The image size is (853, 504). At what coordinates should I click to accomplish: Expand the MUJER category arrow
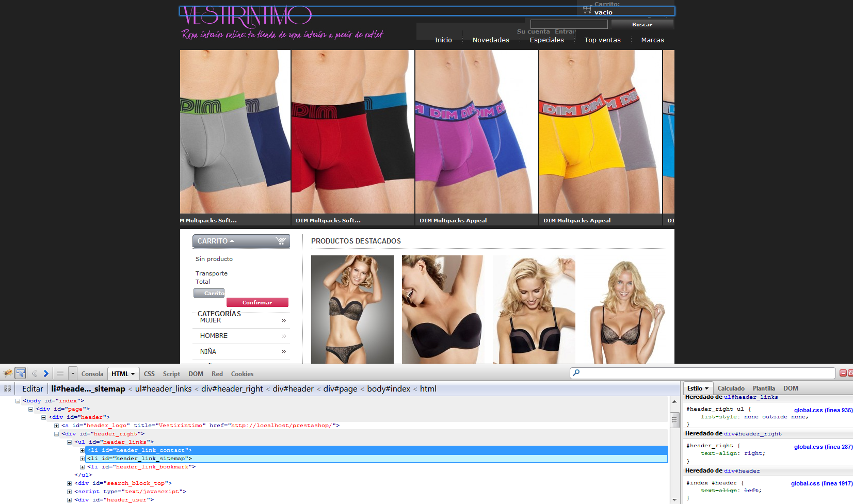coord(284,321)
